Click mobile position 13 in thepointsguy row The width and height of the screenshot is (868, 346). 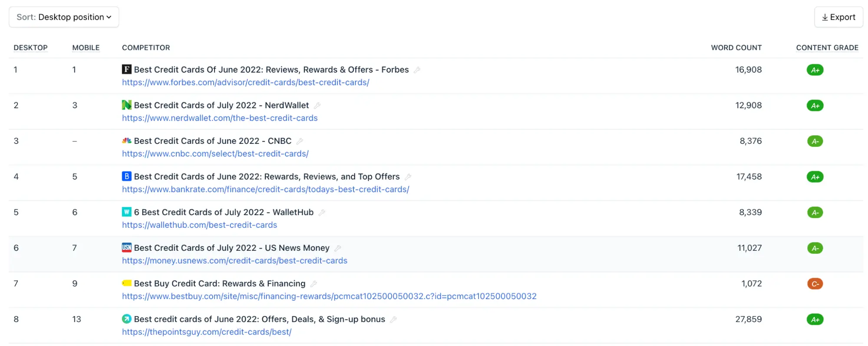pyautogui.click(x=76, y=319)
